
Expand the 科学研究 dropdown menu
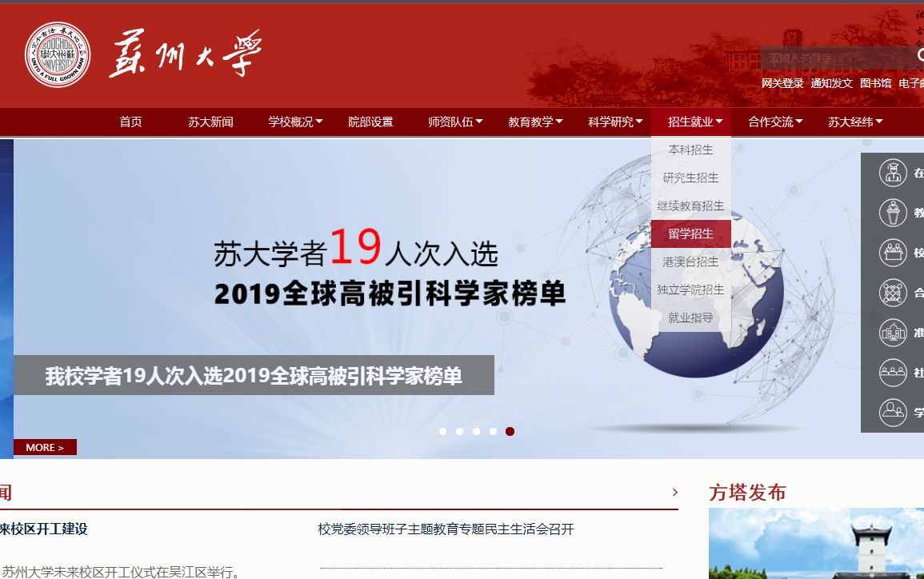615,122
